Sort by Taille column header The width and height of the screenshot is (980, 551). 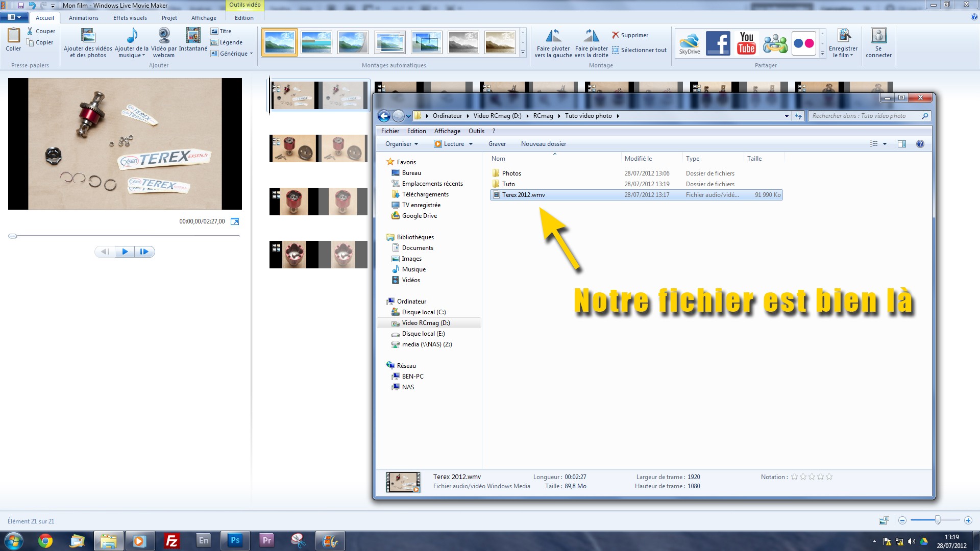[764, 159]
